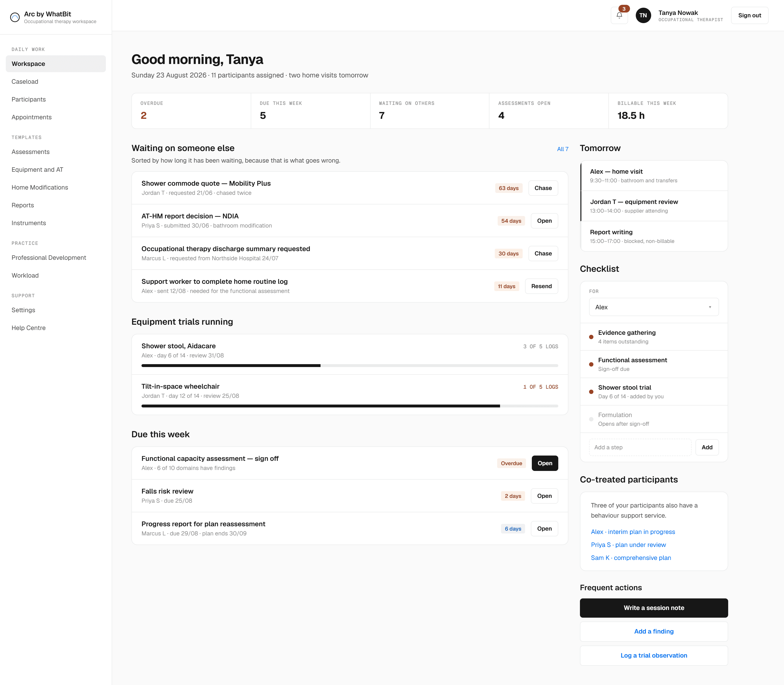This screenshot has width=784, height=685.
Task: Open Sam K comprehensive plan link
Action: coord(631,558)
